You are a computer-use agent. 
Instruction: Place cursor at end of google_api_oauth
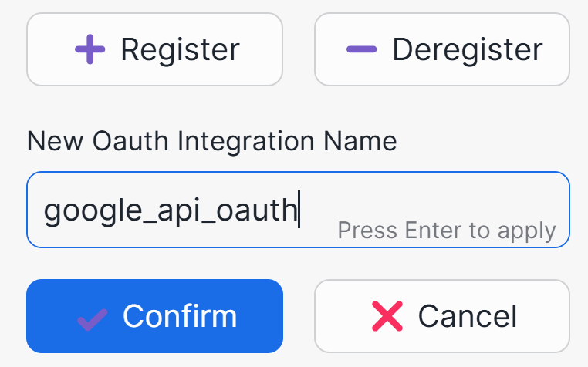(299, 210)
